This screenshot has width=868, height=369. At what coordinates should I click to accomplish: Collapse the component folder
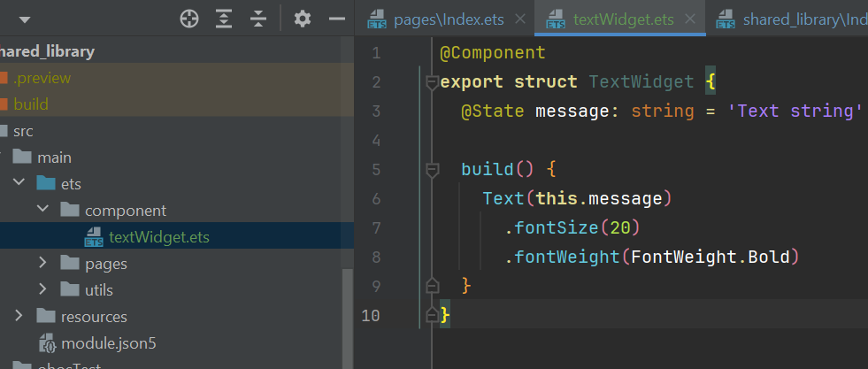coord(42,211)
